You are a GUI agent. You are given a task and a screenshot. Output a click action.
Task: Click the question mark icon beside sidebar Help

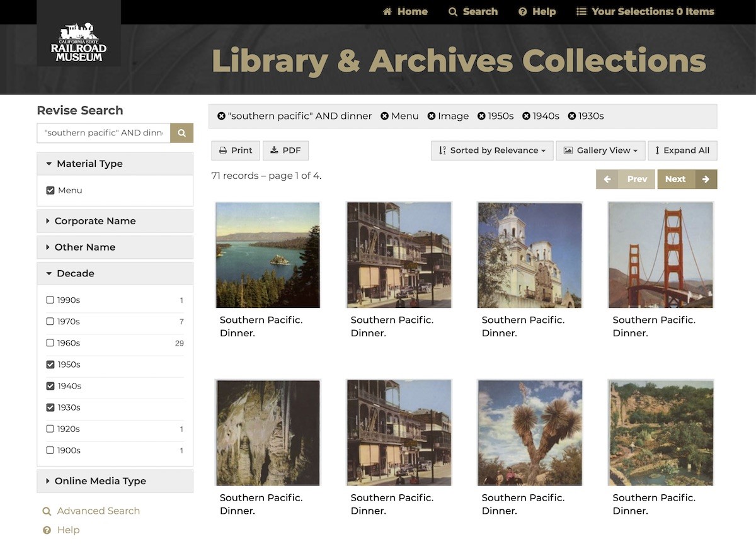point(47,530)
